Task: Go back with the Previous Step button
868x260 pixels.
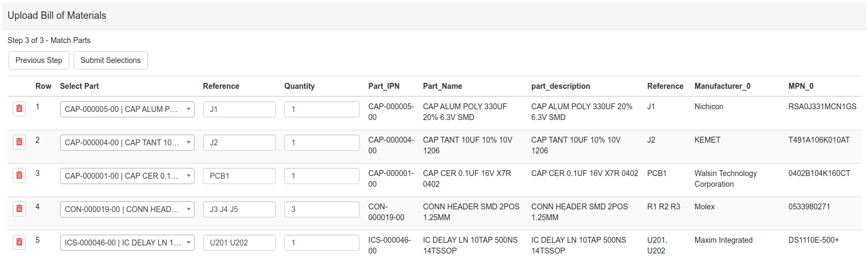Action: 39,60
